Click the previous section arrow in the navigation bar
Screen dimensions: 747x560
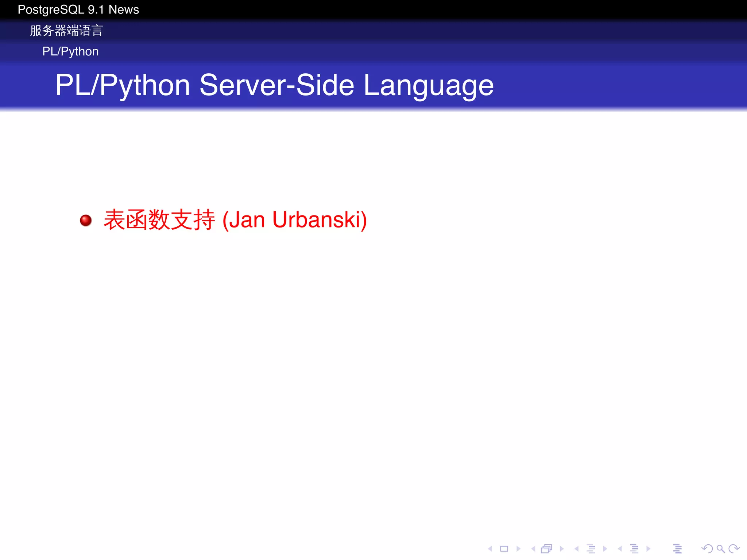click(620, 548)
